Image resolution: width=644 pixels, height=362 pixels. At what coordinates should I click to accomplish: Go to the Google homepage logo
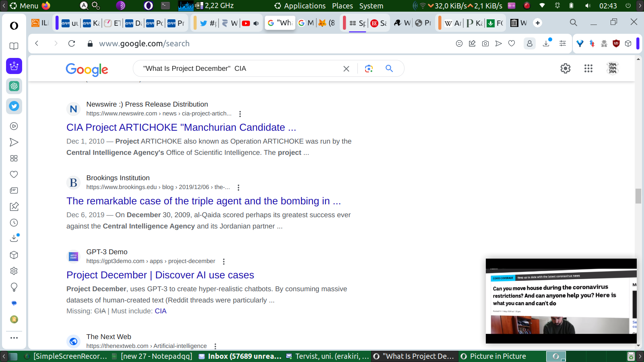coord(87,69)
